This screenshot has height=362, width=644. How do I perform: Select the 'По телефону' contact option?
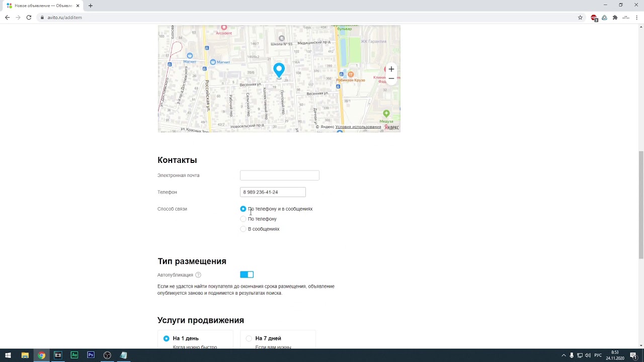[243, 219]
